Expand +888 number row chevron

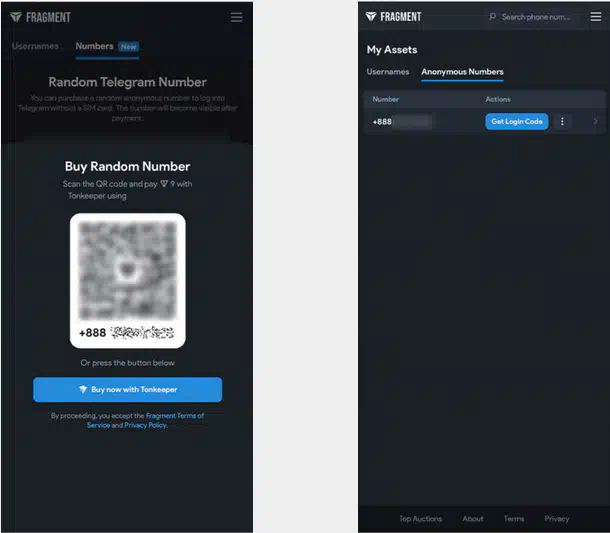click(595, 121)
